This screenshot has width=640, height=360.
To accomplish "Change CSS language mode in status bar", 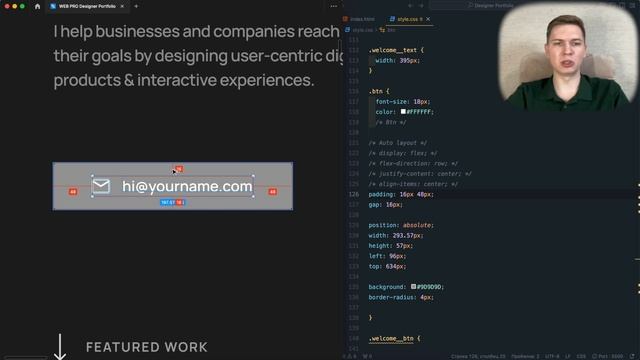I will 581,356.
